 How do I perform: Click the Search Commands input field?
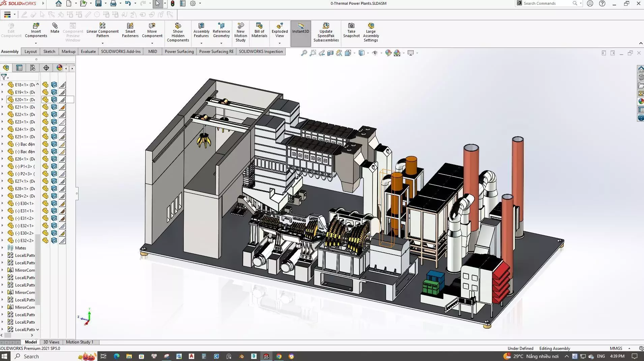click(547, 3)
